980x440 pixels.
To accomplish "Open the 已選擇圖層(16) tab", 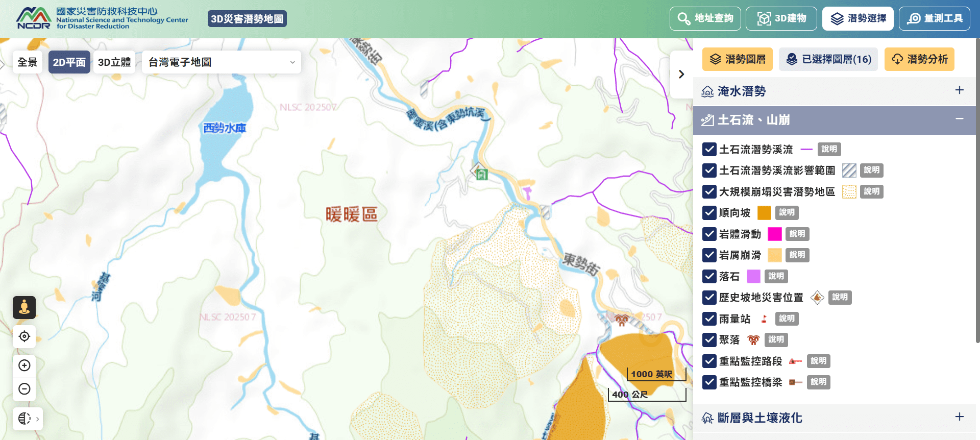I will coord(828,59).
